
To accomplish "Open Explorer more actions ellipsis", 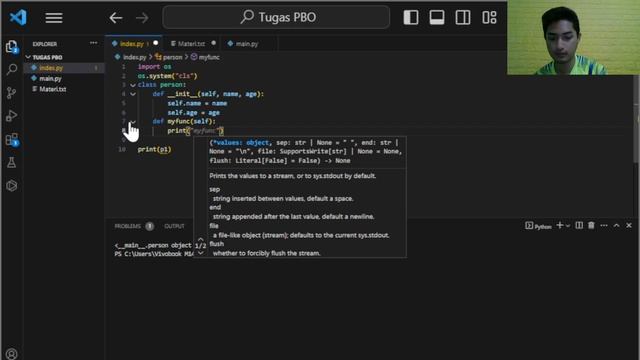I will click(93, 43).
